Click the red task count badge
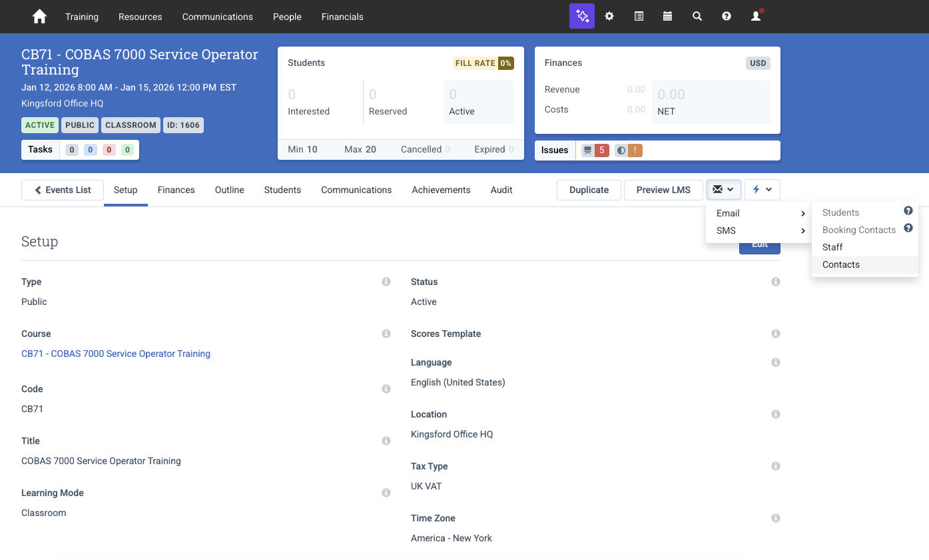 coord(109,150)
